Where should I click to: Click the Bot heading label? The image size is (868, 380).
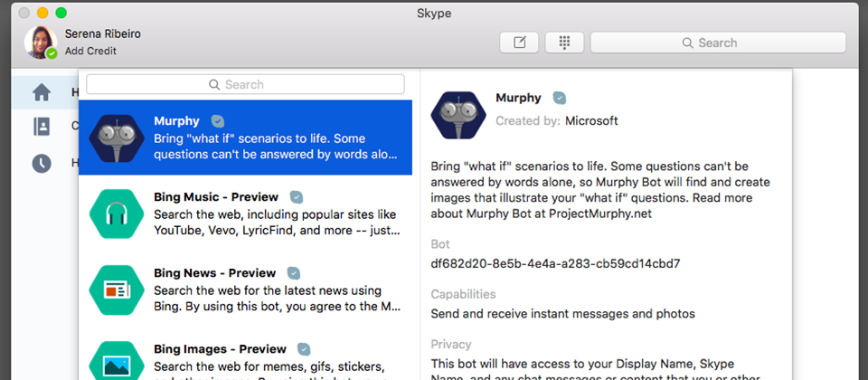click(x=440, y=244)
